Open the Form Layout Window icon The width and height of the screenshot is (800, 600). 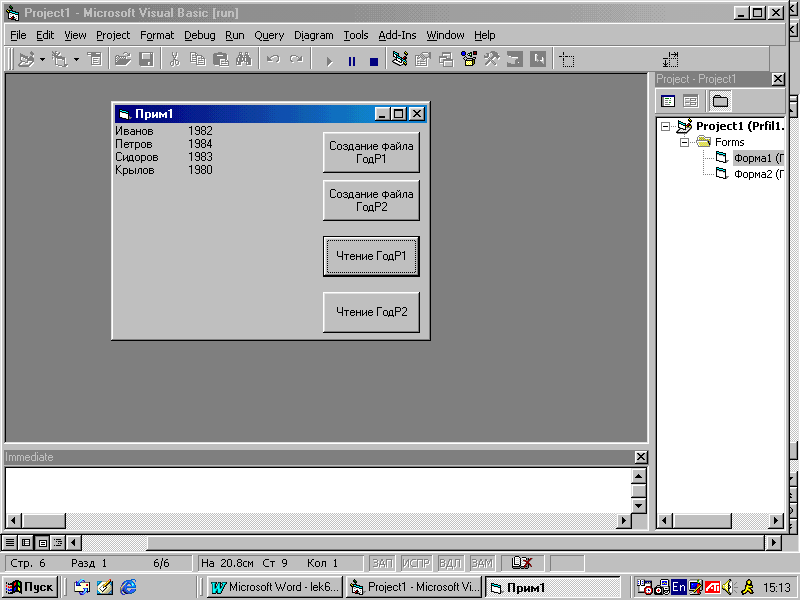(446, 60)
